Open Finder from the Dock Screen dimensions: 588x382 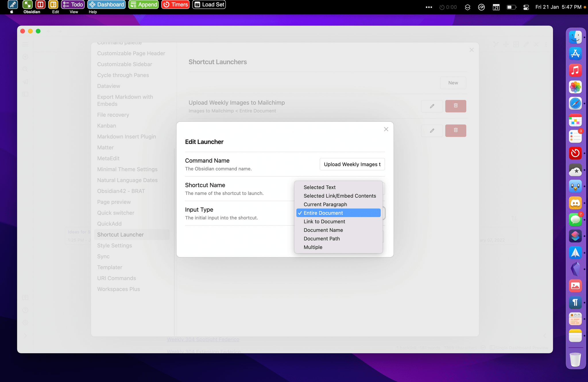pos(575,37)
